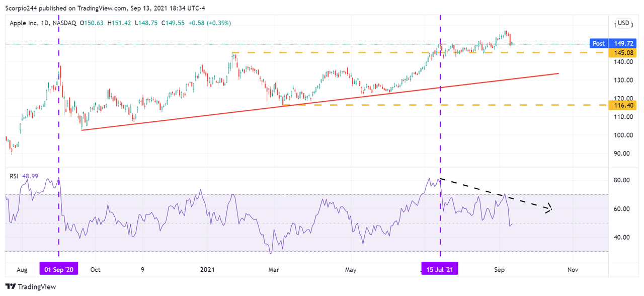Screen dimensions: 644x296
Task: Click the 40.00 RSI axis label
Action: [x=622, y=238]
